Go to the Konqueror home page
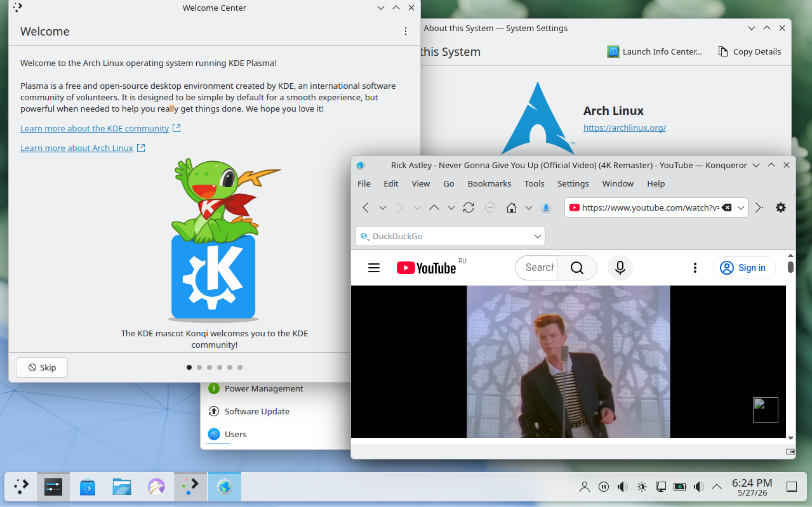812x507 pixels. (x=511, y=207)
